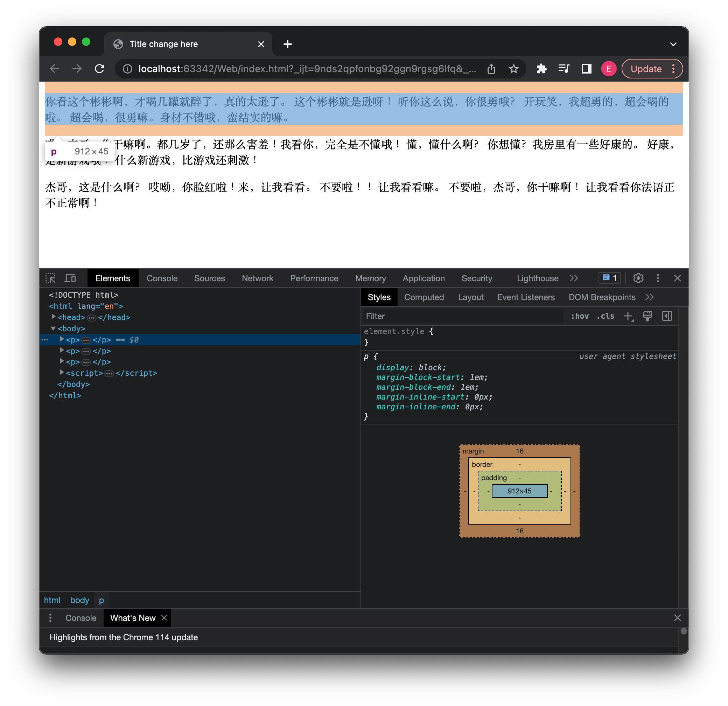Close the DevTools panel
728x706 pixels.
point(678,278)
